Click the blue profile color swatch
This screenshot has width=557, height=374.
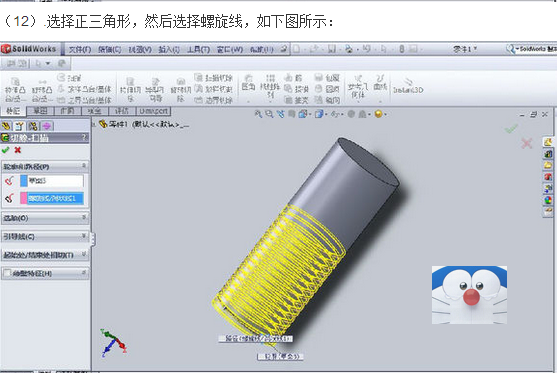pos(23,181)
